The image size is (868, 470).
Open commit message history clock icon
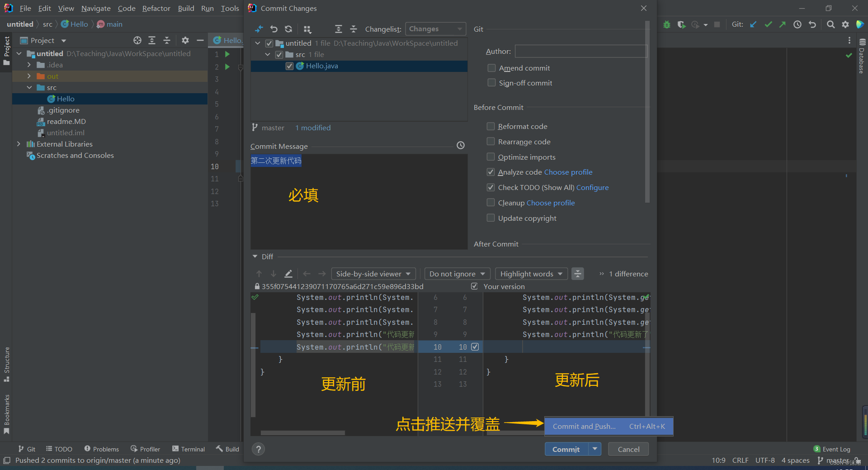pyautogui.click(x=461, y=145)
